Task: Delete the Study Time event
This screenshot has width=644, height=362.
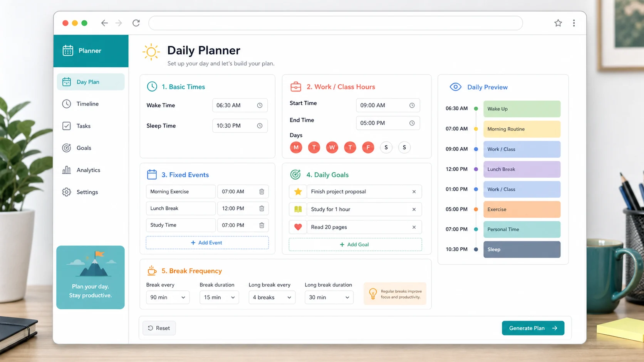Action: tap(262, 225)
